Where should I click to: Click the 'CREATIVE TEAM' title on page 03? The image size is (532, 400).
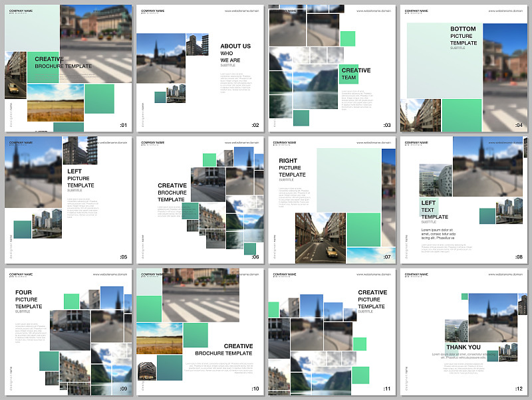tap(356, 74)
